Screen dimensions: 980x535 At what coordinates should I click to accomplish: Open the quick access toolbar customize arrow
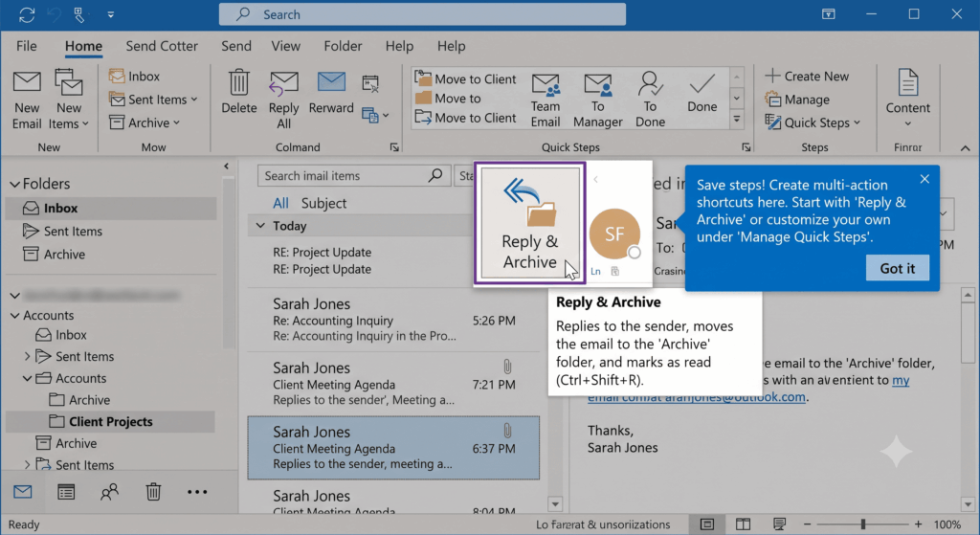point(111,14)
